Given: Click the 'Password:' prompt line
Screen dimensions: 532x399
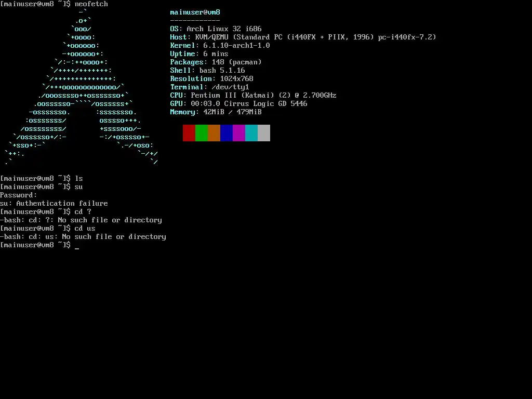Looking at the screenshot, I should click(x=19, y=195).
